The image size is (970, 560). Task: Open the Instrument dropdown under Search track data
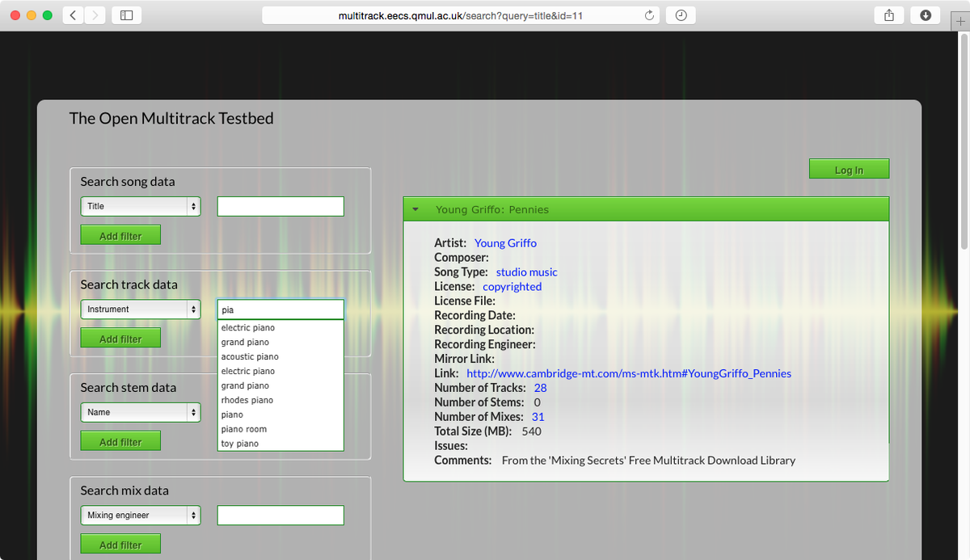click(141, 309)
